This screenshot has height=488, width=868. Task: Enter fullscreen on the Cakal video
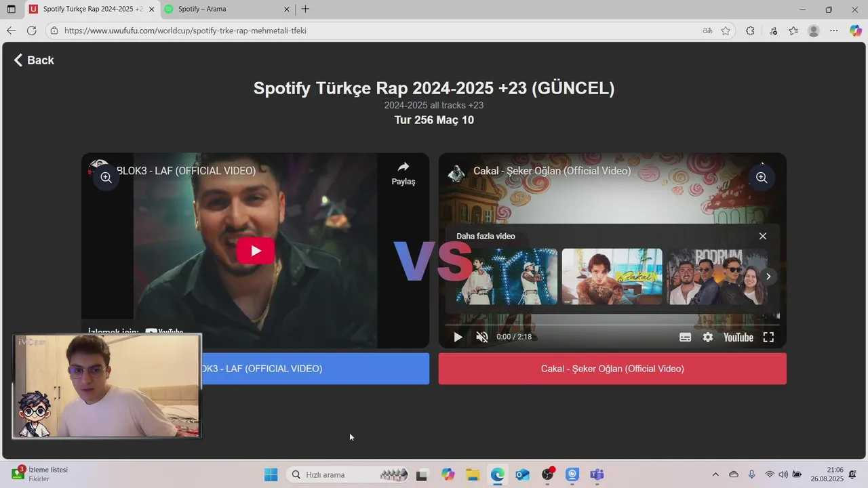768,337
